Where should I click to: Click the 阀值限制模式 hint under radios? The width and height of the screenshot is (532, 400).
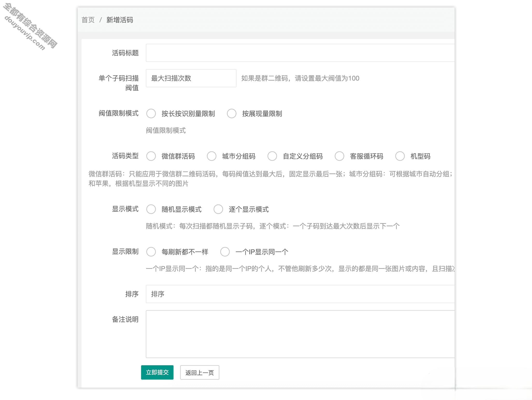(x=166, y=130)
